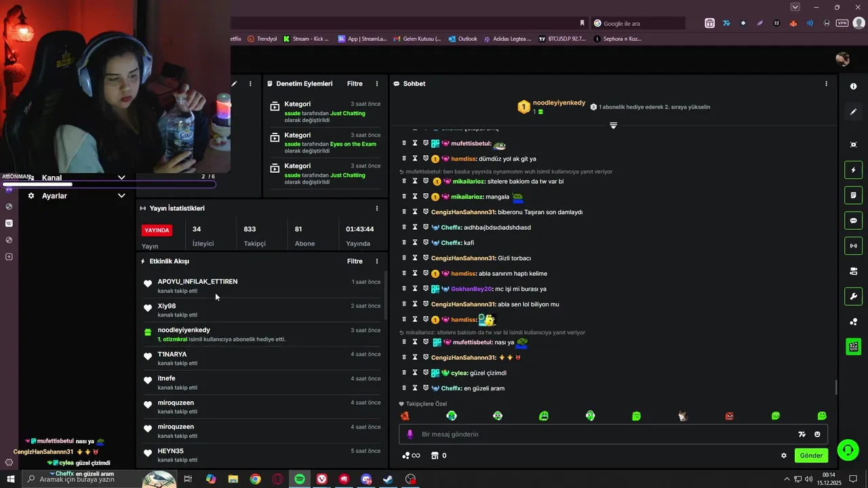The image size is (868, 488).
Task: Click the broadcast signal icon in right sidebar
Action: pos(853,245)
